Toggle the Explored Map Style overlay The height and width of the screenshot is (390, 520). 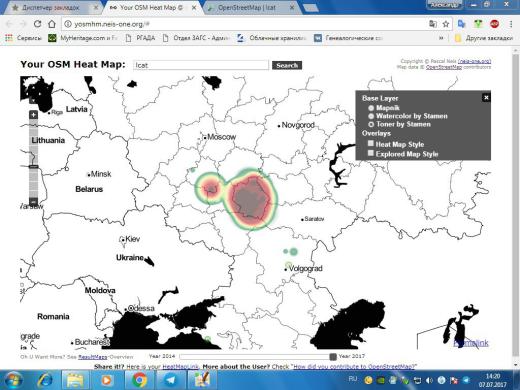(371, 153)
